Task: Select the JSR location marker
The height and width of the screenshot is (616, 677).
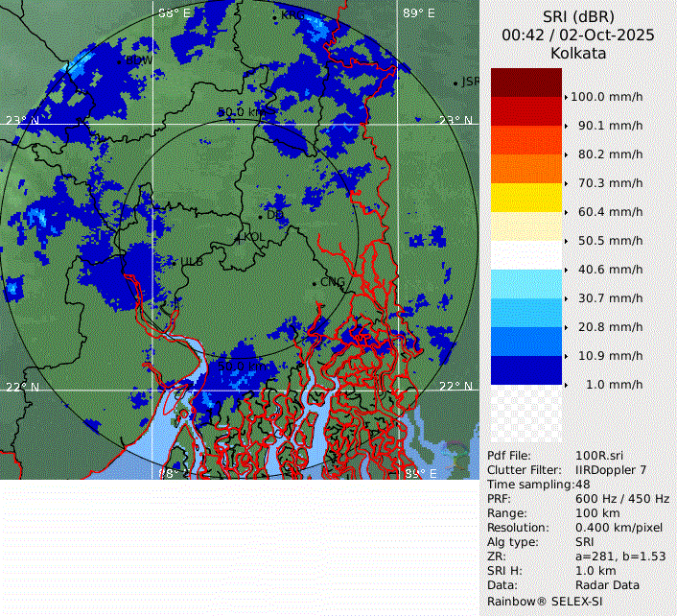Action: (x=457, y=83)
